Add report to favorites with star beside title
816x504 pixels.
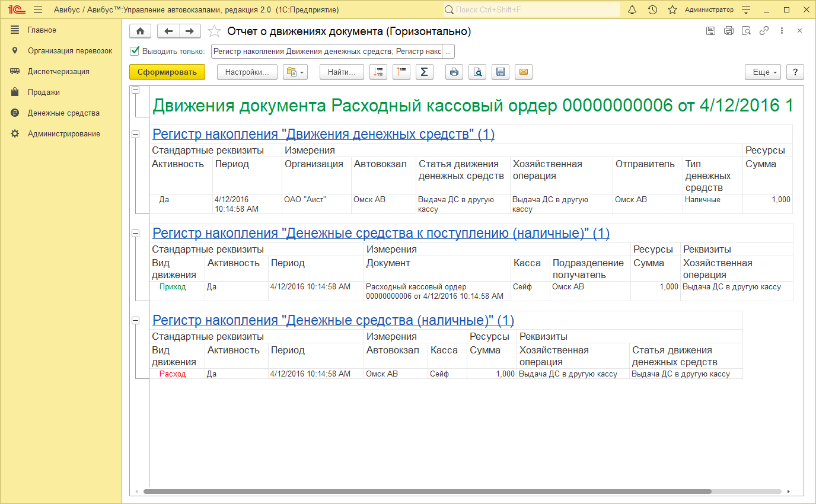tap(214, 31)
